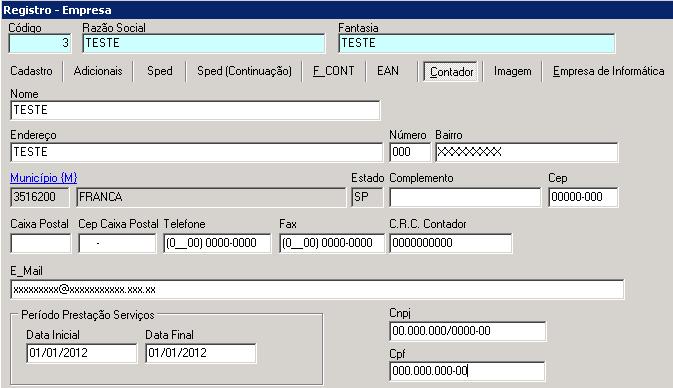Screen dimensions: 673x388
Task: Switch to the Cadastro tab
Action: pos(31,71)
